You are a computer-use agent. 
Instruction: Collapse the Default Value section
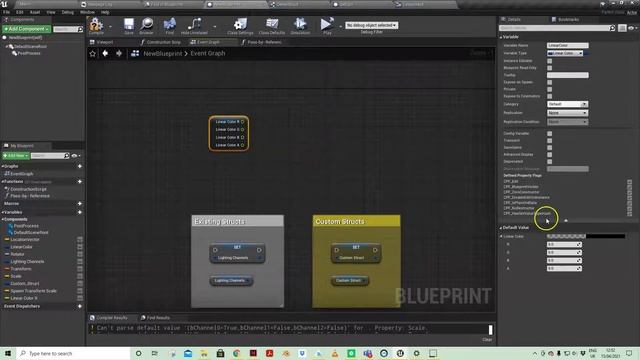pos(501,228)
